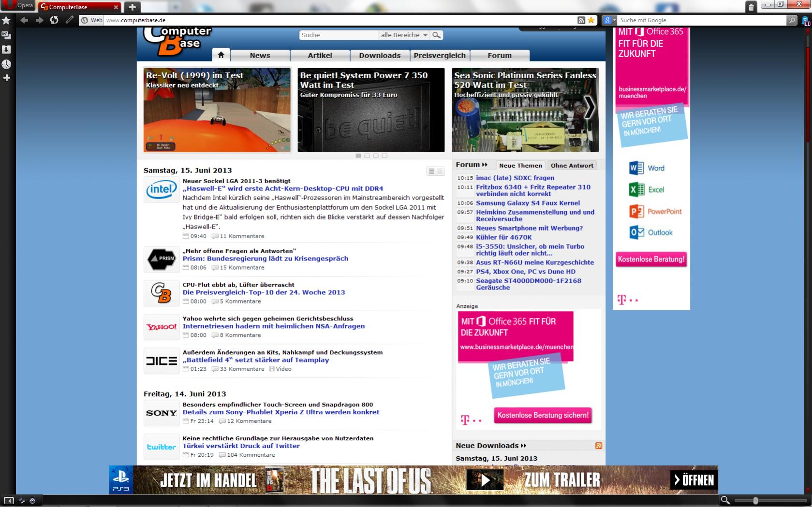The width and height of the screenshot is (812, 507).
Task: Click the Google search magnifier button
Action: [792, 20]
